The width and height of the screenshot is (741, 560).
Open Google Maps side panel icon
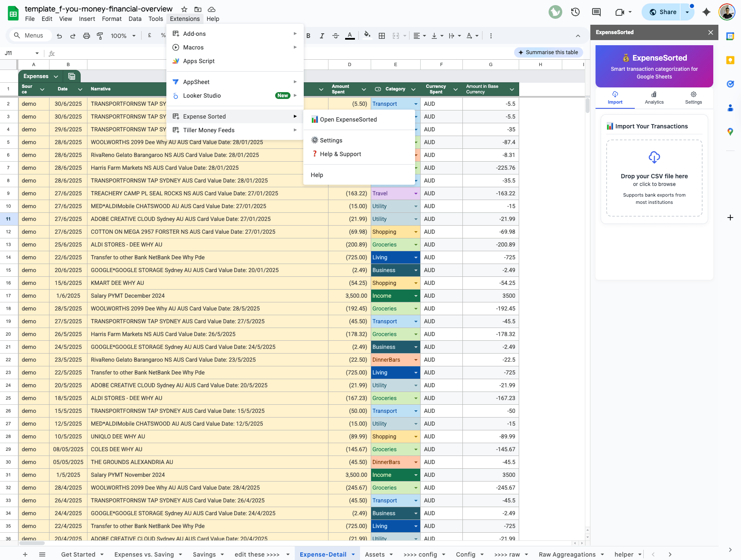pyautogui.click(x=730, y=132)
